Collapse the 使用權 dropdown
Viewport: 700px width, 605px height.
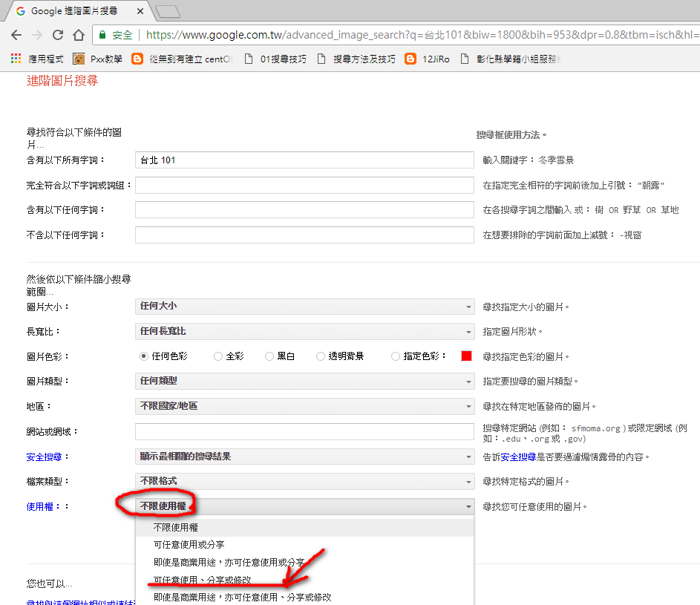pyautogui.click(x=304, y=506)
